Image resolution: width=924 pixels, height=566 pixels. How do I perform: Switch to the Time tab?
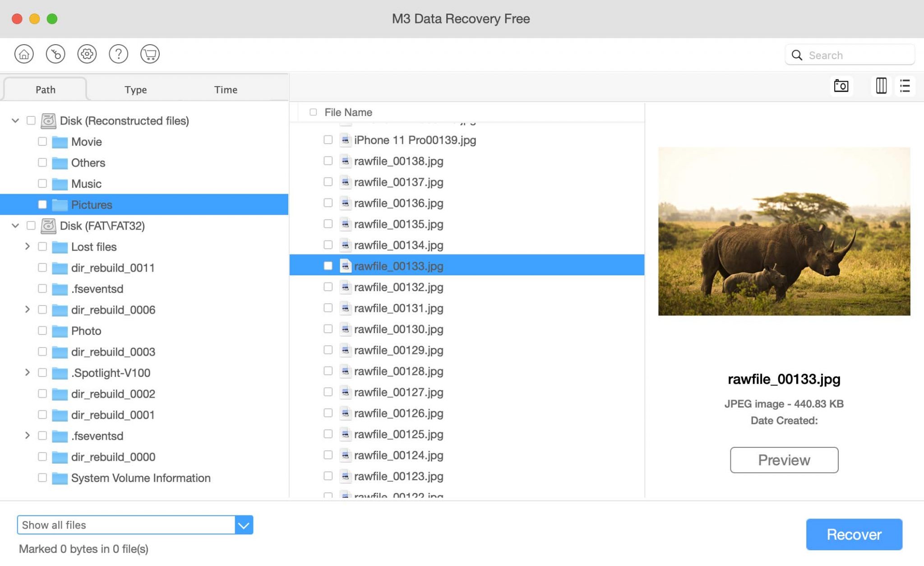point(225,89)
